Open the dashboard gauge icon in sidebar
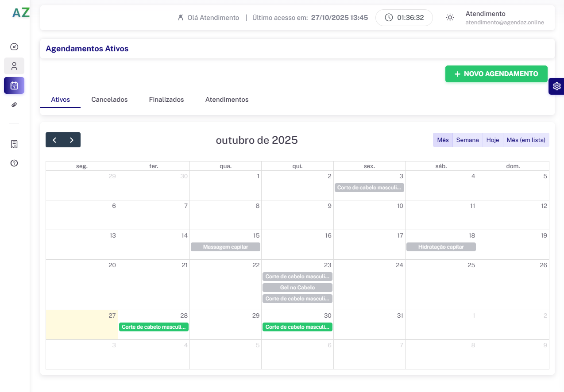The height and width of the screenshot is (392, 564). click(x=14, y=46)
